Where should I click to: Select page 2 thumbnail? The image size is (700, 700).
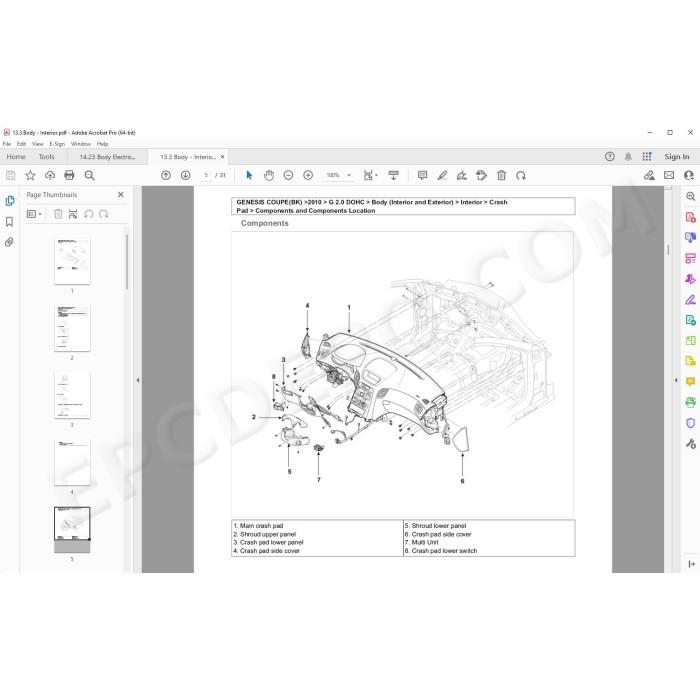click(72, 329)
